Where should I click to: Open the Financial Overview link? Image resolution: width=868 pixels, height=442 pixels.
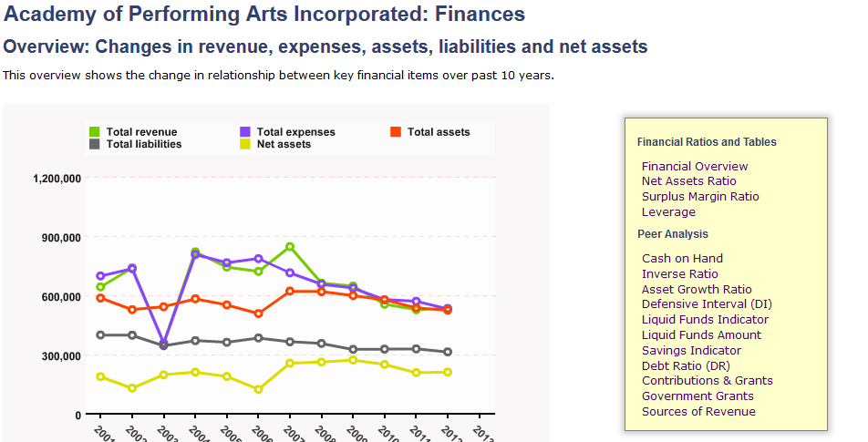695,166
